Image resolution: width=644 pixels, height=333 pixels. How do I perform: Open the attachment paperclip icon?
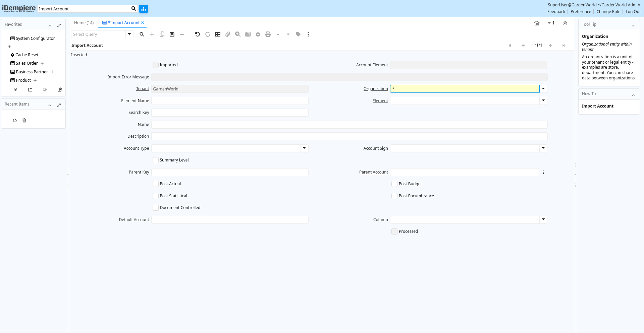pos(228,34)
